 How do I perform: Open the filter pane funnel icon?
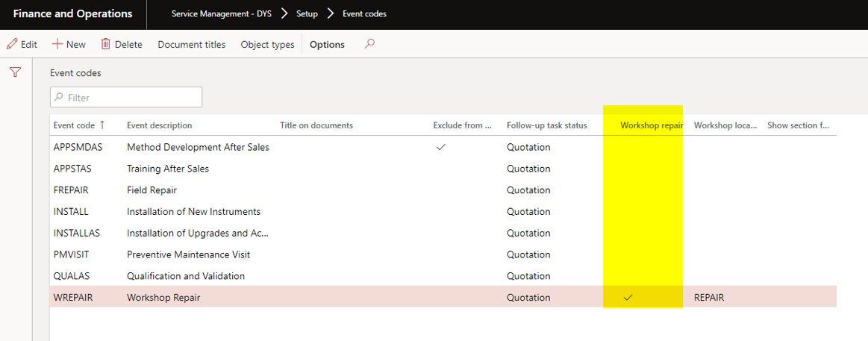tap(15, 72)
